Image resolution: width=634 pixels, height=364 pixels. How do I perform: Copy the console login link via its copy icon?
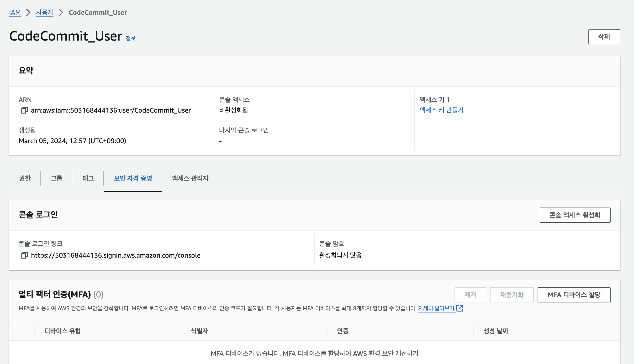24,255
